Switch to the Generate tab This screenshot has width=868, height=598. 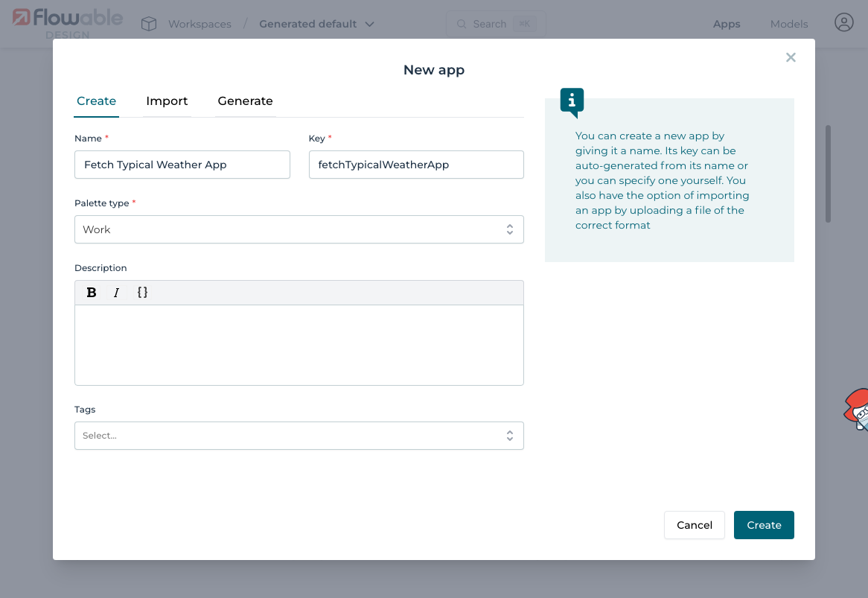[245, 101]
